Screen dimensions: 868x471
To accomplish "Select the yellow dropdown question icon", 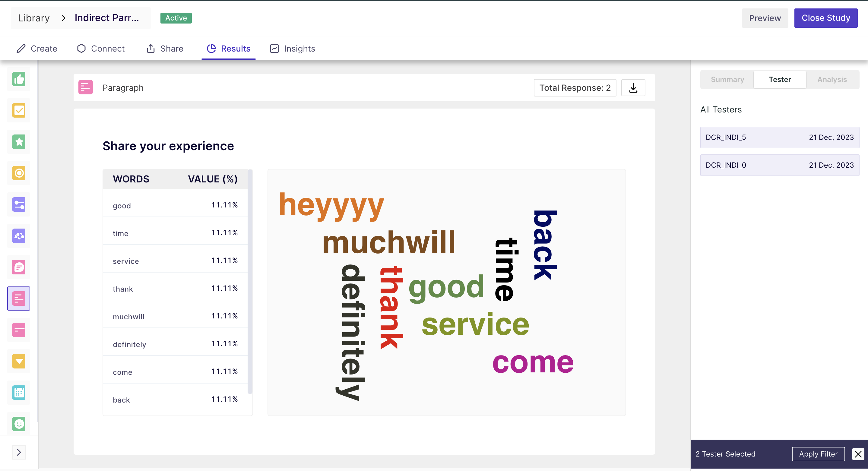I will 19,361.
